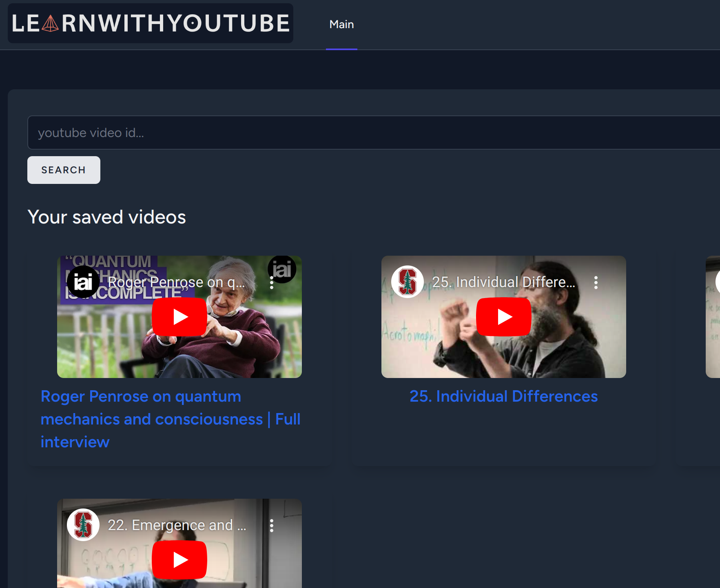Click Stanford channel avatar on Emergence video
The image size is (720, 588).
[83, 525]
